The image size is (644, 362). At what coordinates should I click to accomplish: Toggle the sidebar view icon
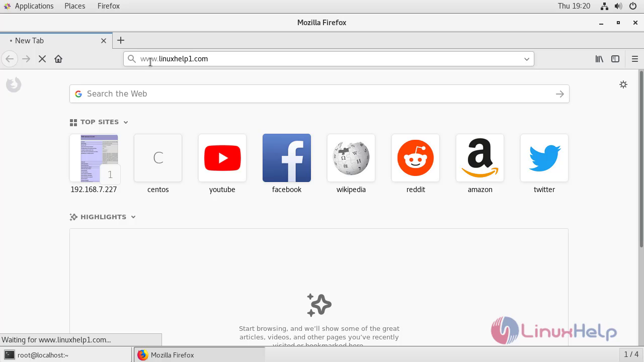(615, 59)
